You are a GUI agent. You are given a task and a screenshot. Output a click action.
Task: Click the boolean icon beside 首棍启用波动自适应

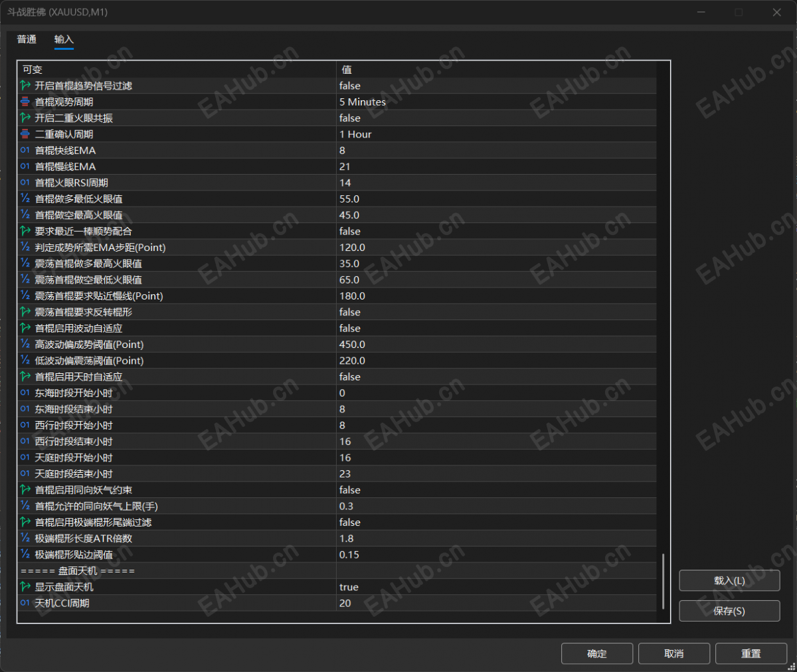tap(25, 328)
